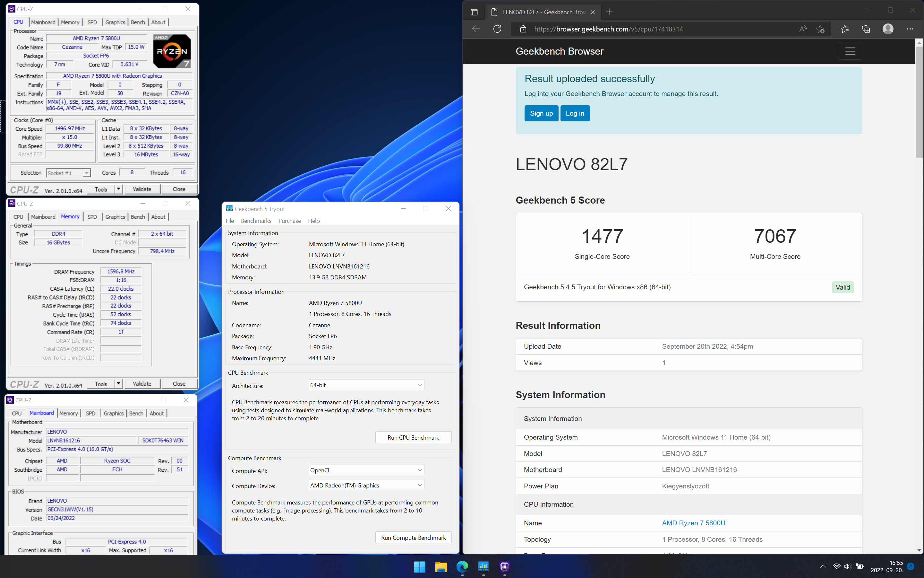Viewport: 924px width, 578px height.
Task: Open the Favorites list icon
Action: [x=844, y=29]
